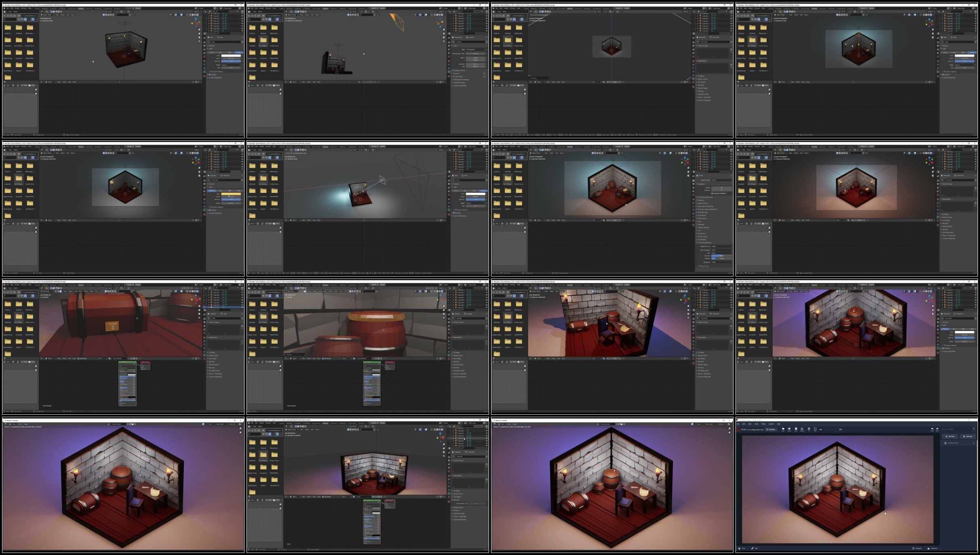The width and height of the screenshot is (980, 555).
Task: Select the Crop tool in photo editor
Action: coord(741,548)
